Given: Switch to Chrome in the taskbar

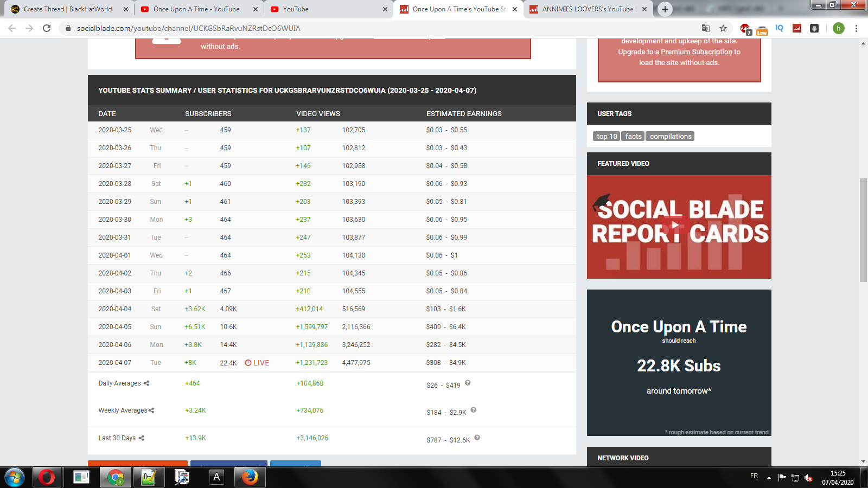Looking at the screenshot, I should click(115, 477).
